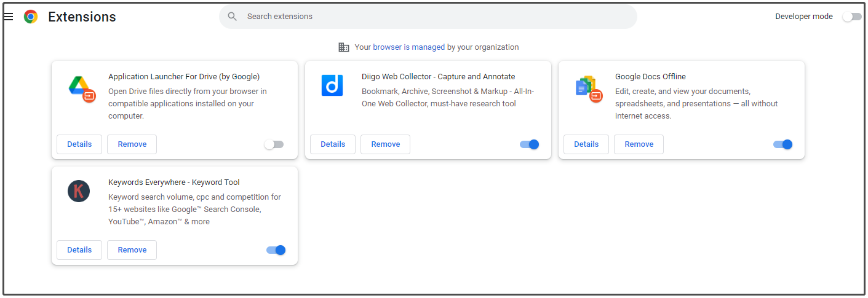
Task: Remove Diigo Web Collector extension
Action: [386, 144]
